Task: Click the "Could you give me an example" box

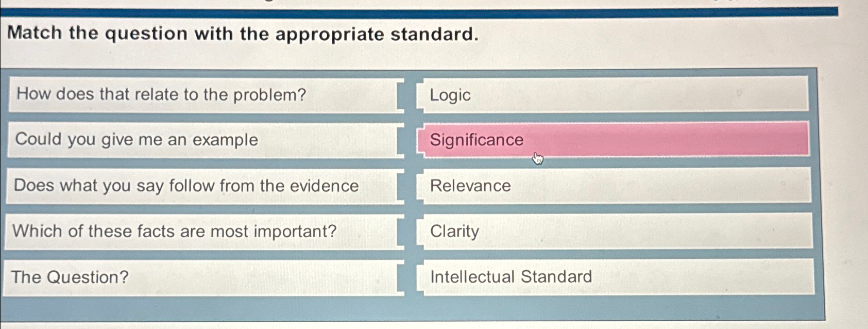Action: [x=201, y=140]
